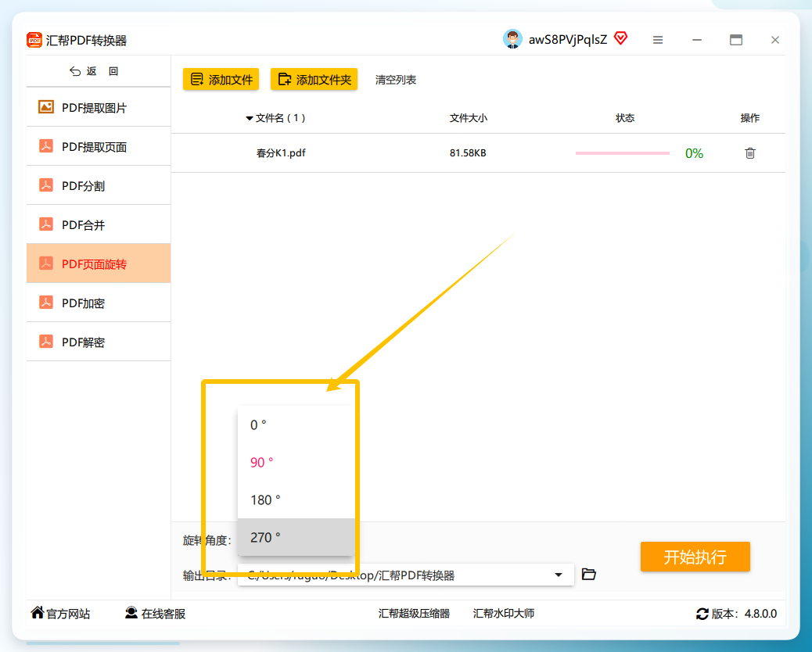
Task: Click the 添加文件夹 button
Action: [314, 79]
